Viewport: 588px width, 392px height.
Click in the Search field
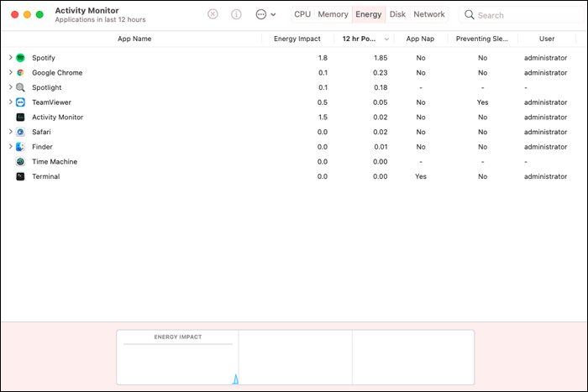pos(523,15)
